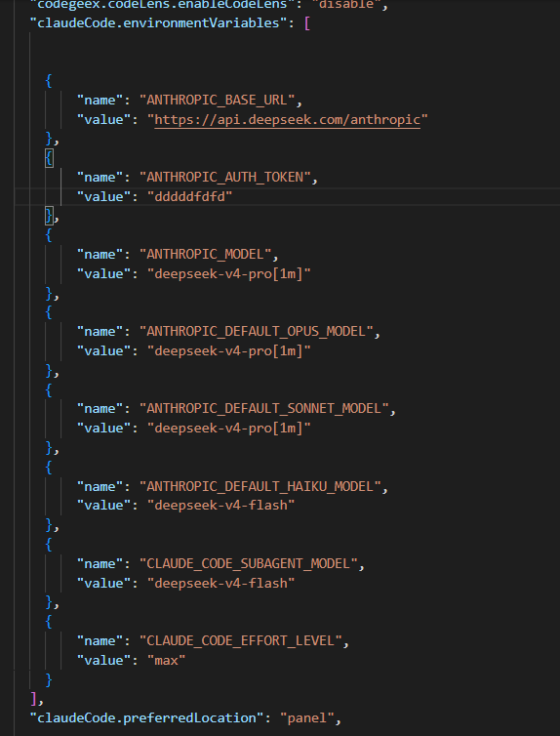
Task: Click the opening brace above ANTHROPIC_BASE_URL
Action: click(x=49, y=81)
